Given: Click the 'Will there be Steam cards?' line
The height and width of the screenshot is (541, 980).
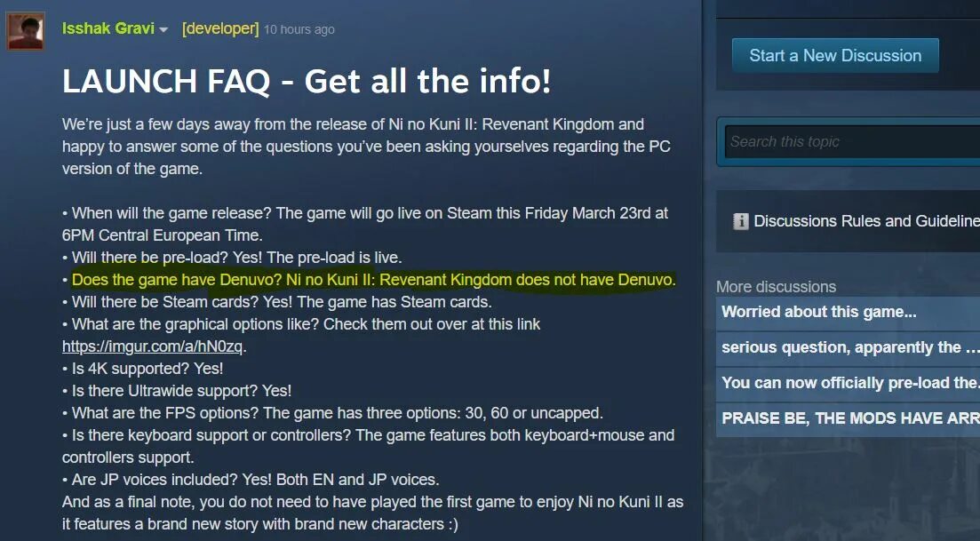Looking at the screenshot, I should (x=277, y=302).
